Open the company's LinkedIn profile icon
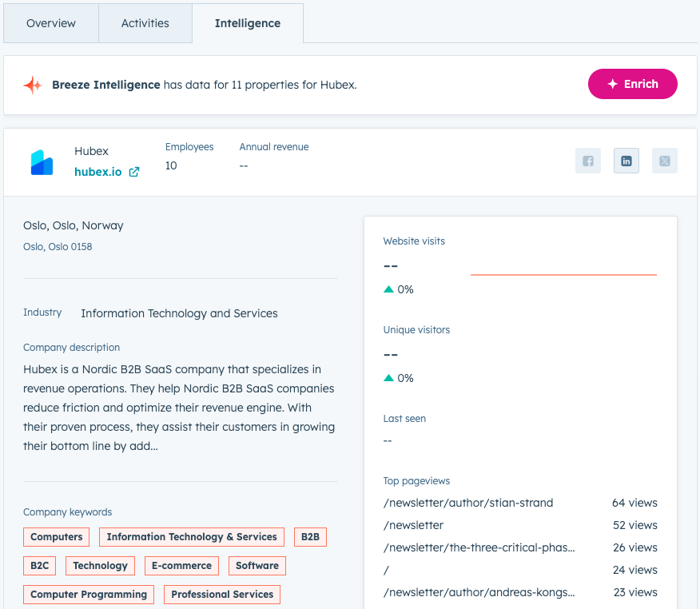This screenshot has width=700, height=609. tap(626, 161)
